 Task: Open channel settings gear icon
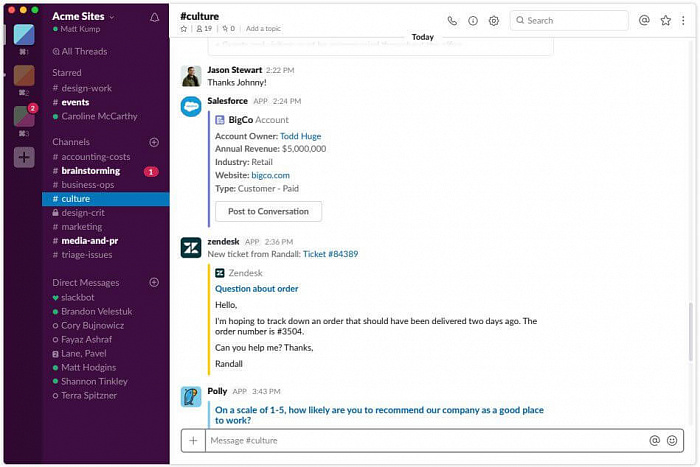coord(494,21)
